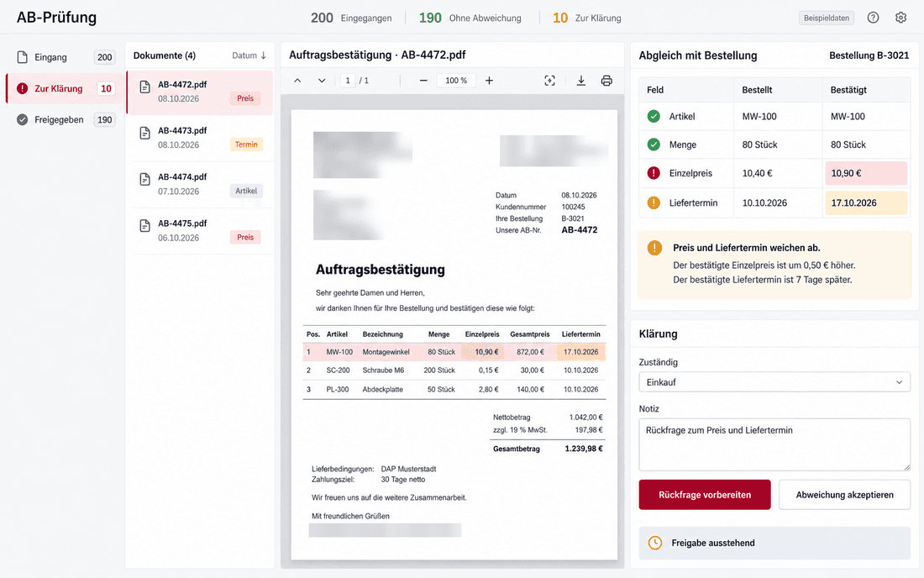Image resolution: width=924 pixels, height=578 pixels.
Task: Select document AB-4472.pdf
Action: pyautogui.click(x=200, y=92)
